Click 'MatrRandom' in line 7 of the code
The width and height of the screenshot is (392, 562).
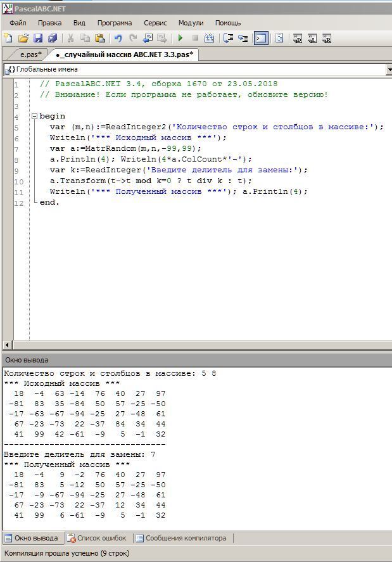(111, 148)
